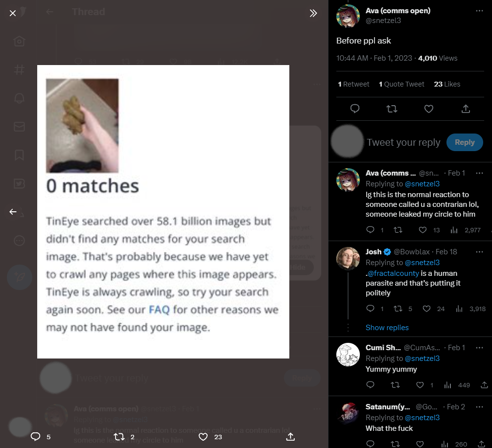Screen dimensions: 492x448
Task: Reply icon on Josh's tweet
Action: tap(370, 309)
